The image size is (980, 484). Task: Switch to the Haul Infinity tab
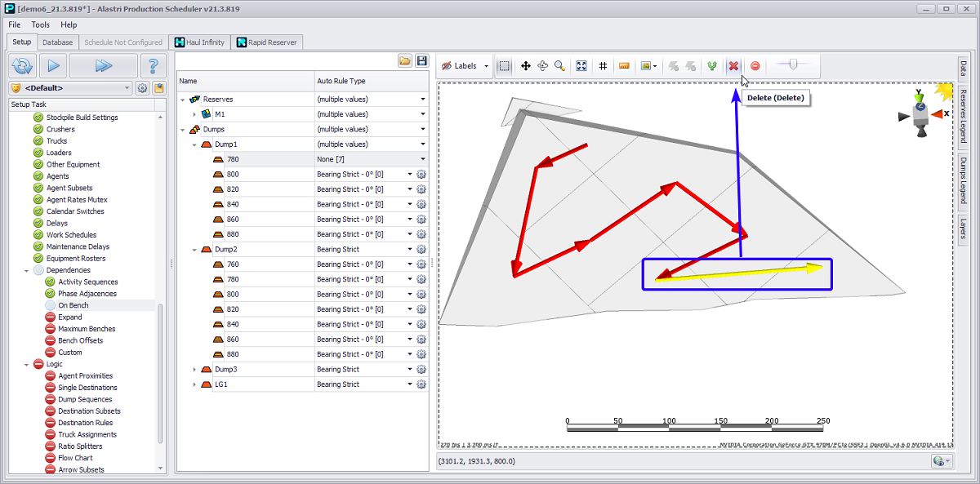pyautogui.click(x=199, y=42)
